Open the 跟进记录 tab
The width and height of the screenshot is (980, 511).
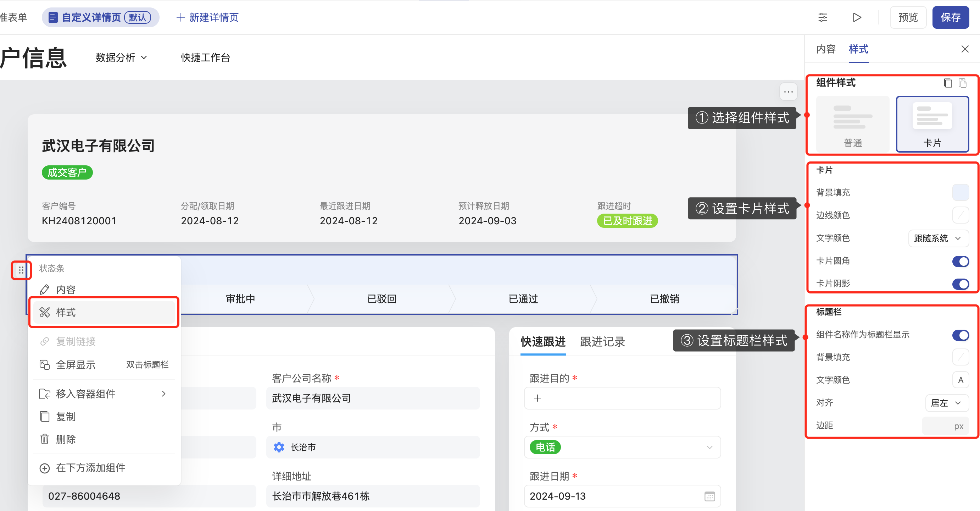(x=602, y=342)
